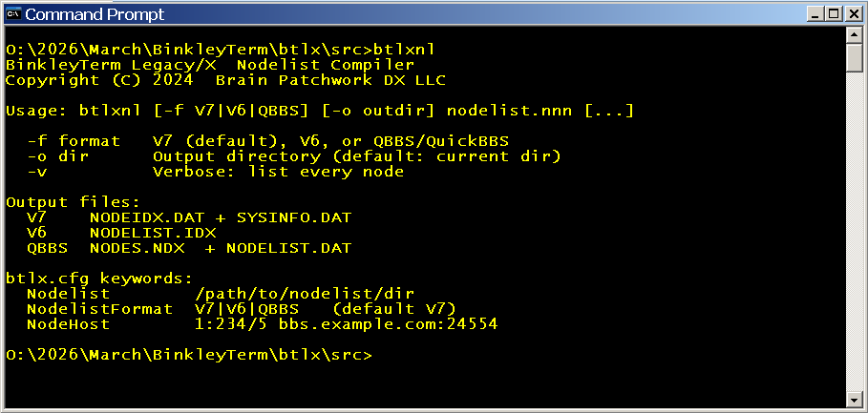Close the Command Prompt window
868x413 pixels.
(851, 14)
